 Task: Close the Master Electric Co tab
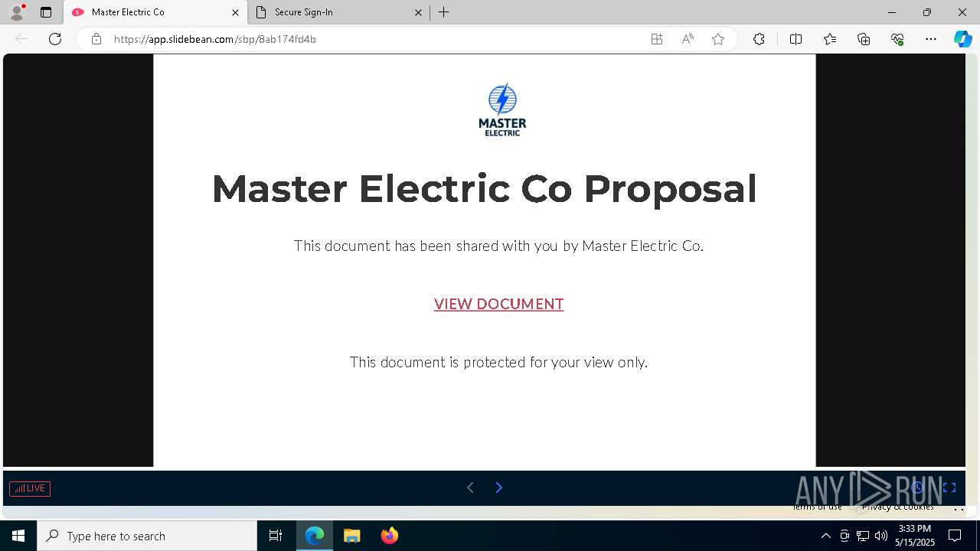235,12
